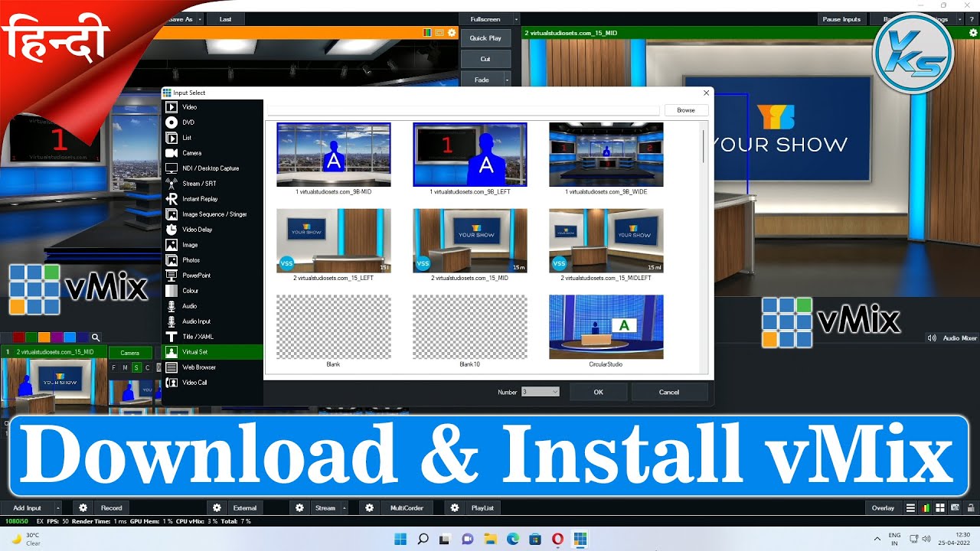
Task: Select Video input type icon
Action: 171,107
